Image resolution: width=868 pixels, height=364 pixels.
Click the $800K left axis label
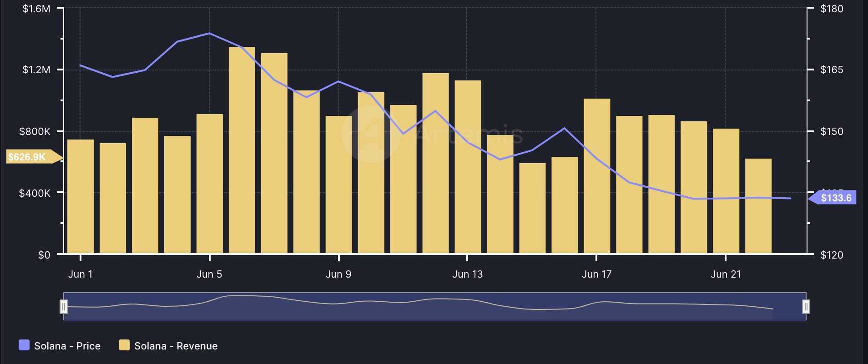click(x=35, y=131)
